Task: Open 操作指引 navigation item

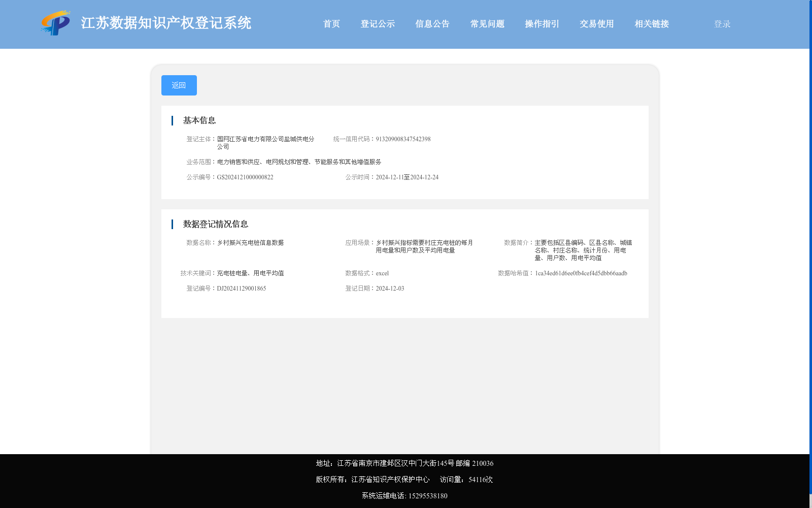Action: tap(542, 24)
